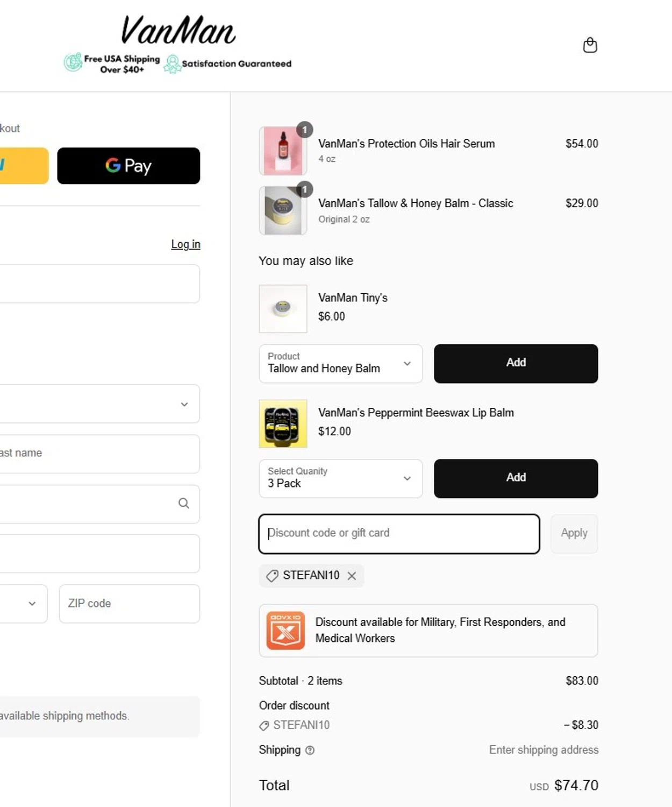Add Peppermint Beeswax Lip Balm to order
This screenshot has height=807, width=672.
point(516,478)
